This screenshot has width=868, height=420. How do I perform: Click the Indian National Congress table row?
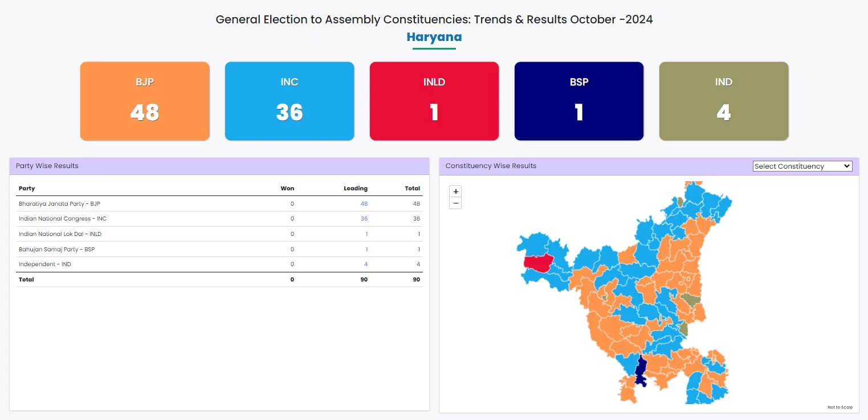tap(63, 219)
